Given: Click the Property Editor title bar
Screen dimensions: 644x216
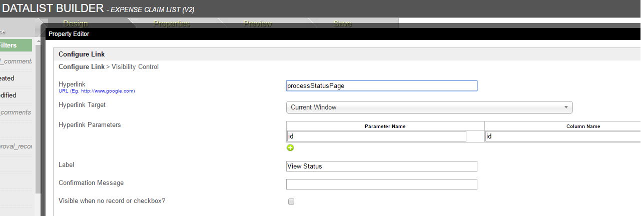Looking at the screenshot, I should coord(344,34).
